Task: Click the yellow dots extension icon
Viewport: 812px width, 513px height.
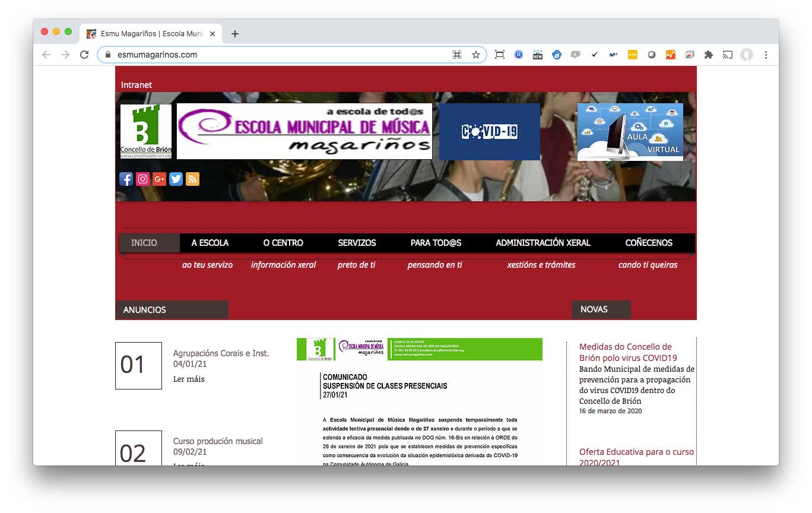Action: (633, 55)
